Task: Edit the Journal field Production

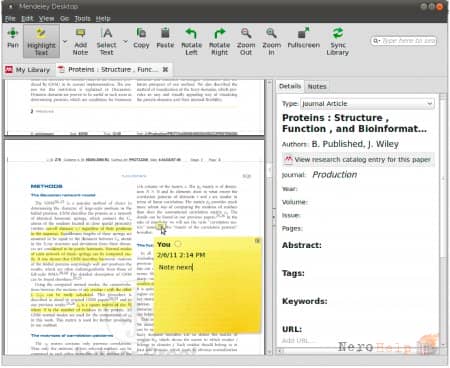Action: click(x=335, y=175)
